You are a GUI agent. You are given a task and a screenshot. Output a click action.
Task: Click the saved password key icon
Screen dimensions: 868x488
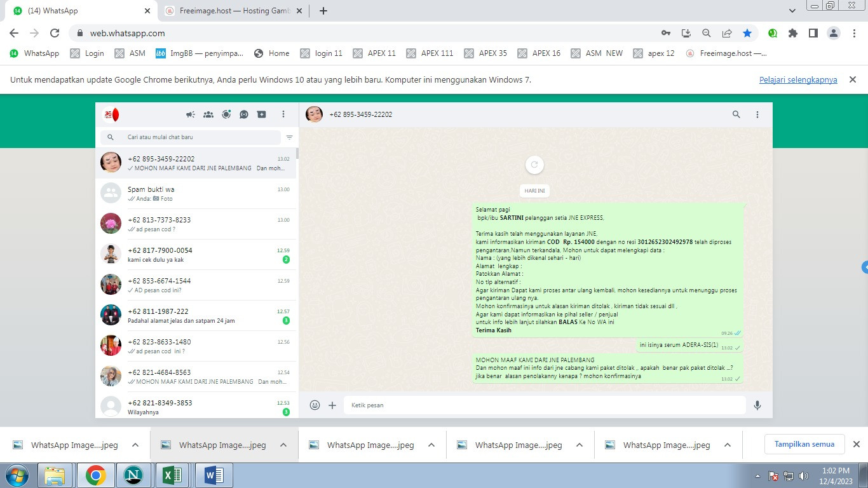(x=665, y=33)
